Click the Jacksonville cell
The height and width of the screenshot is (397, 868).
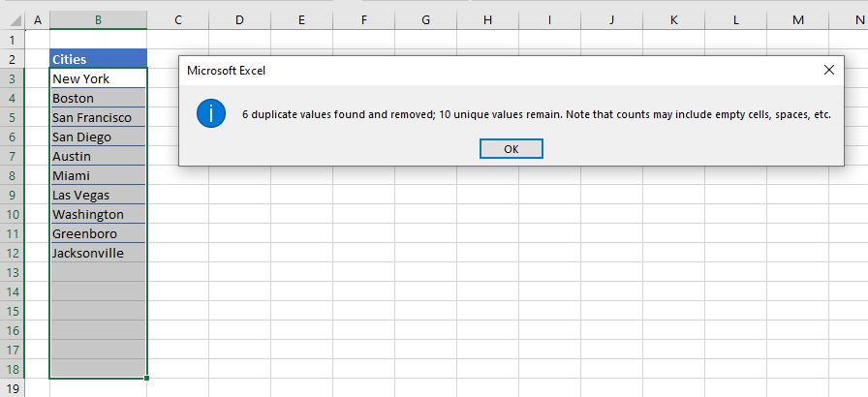[x=98, y=253]
